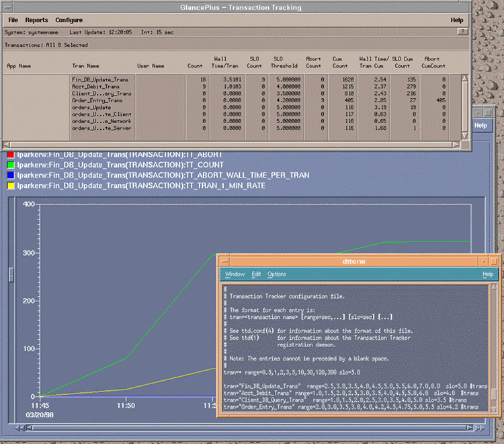Open the Options menu in dtterm
This screenshot has height=444, width=504.
tap(277, 274)
